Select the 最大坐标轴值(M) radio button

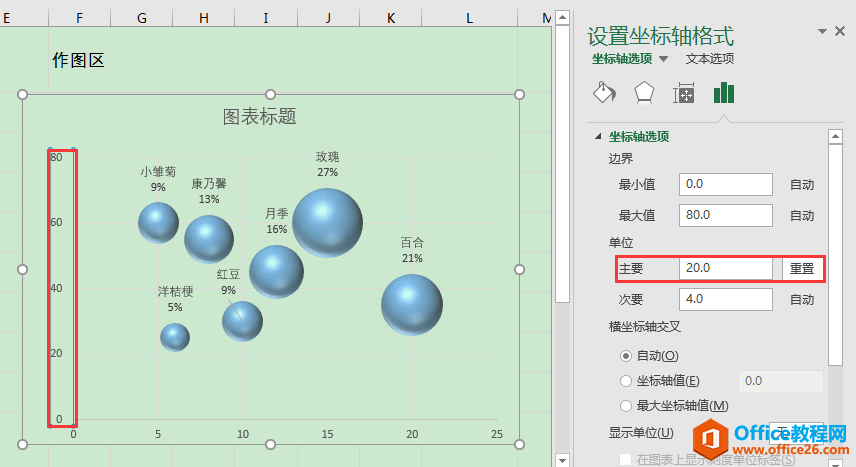pyautogui.click(x=626, y=406)
